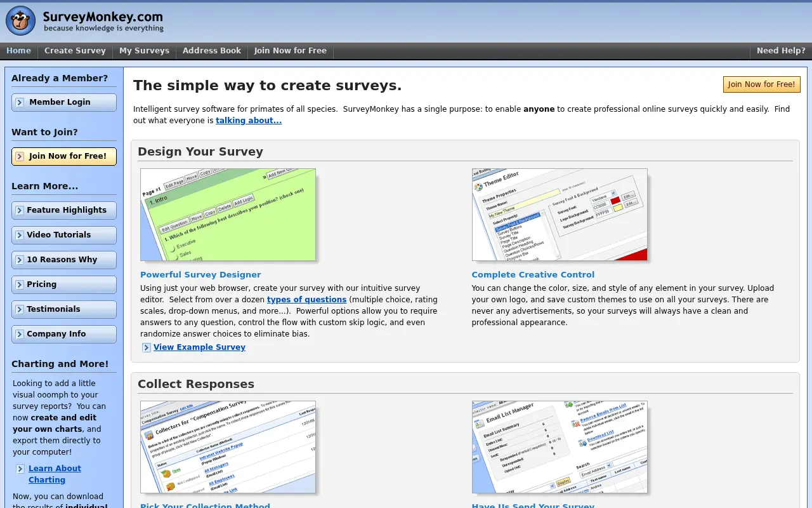Open the Need Help? menu item

(781, 51)
